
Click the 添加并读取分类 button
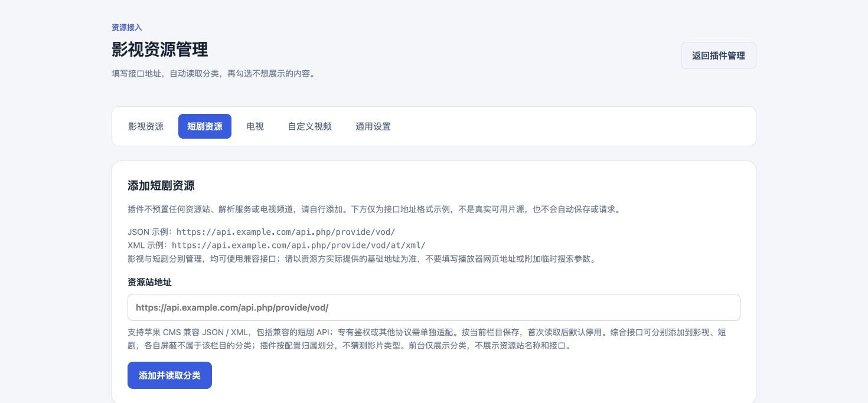click(169, 375)
